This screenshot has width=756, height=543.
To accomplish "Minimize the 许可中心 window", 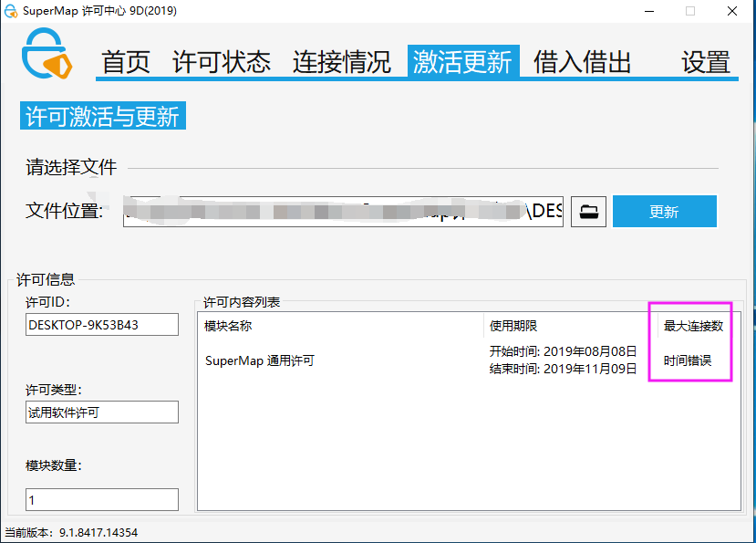I will (649, 11).
